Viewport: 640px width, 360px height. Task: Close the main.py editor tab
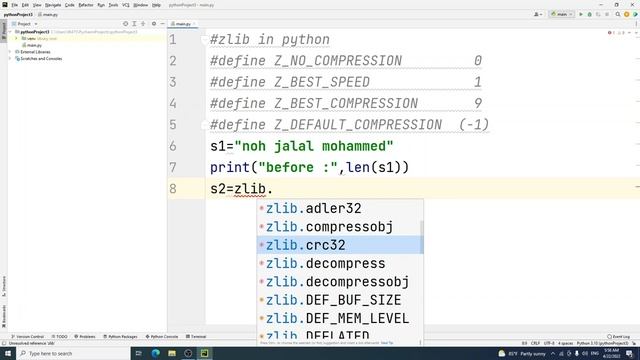(194, 24)
